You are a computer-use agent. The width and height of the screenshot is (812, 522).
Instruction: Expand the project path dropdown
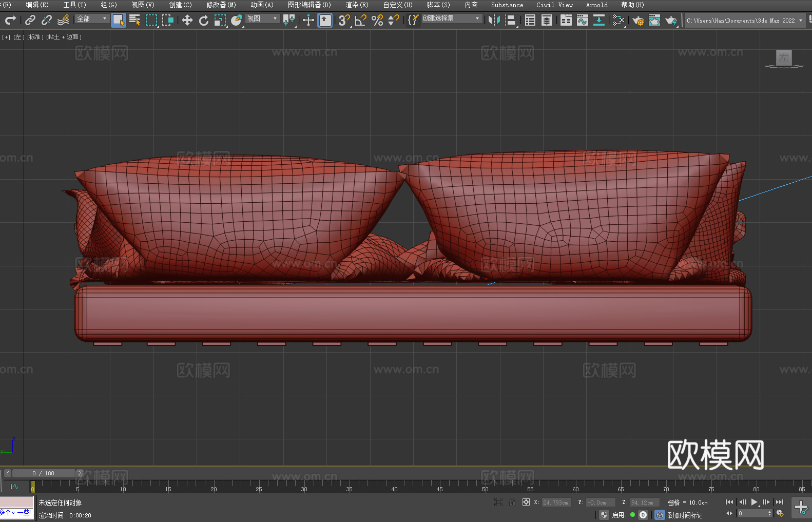[x=800, y=21]
